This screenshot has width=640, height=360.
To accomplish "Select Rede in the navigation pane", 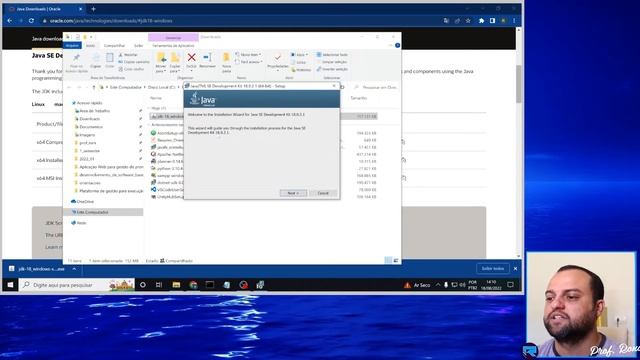I will pyautogui.click(x=79, y=223).
